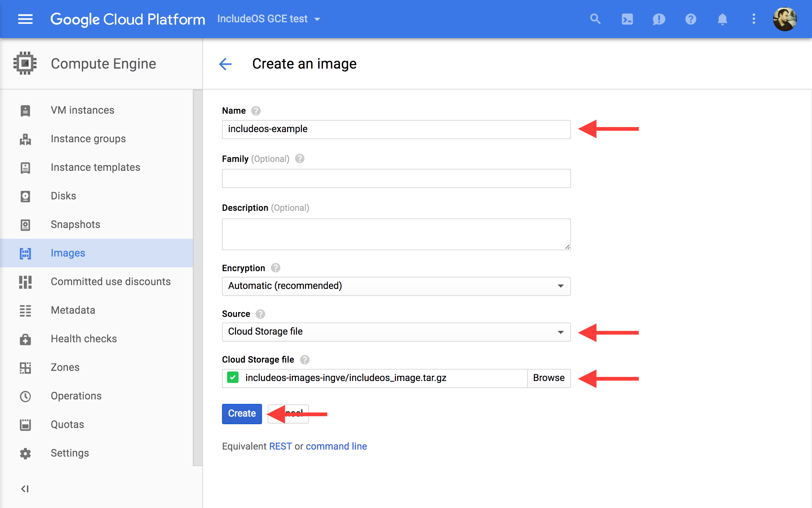Go back using the blue arrow

225,64
